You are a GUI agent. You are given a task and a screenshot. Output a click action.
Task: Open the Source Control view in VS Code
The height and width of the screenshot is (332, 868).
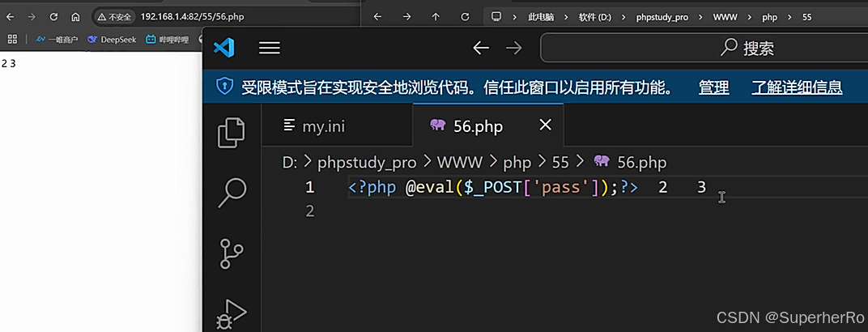click(232, 253)
